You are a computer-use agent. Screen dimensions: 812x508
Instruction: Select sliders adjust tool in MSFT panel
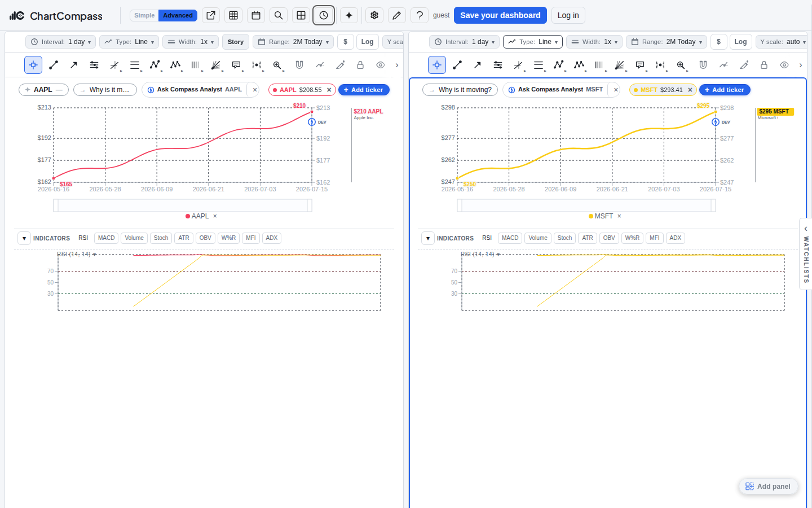tap(498, 65)
